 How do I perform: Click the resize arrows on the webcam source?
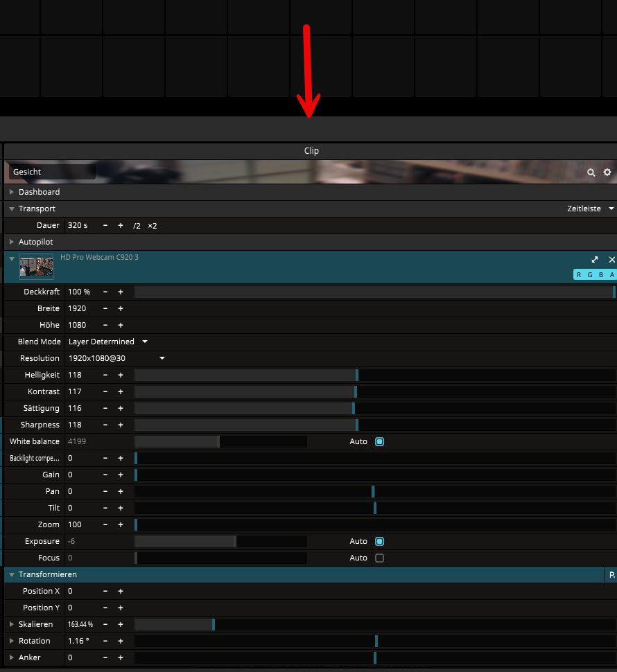pyautogui.click(x=595, y=260)
